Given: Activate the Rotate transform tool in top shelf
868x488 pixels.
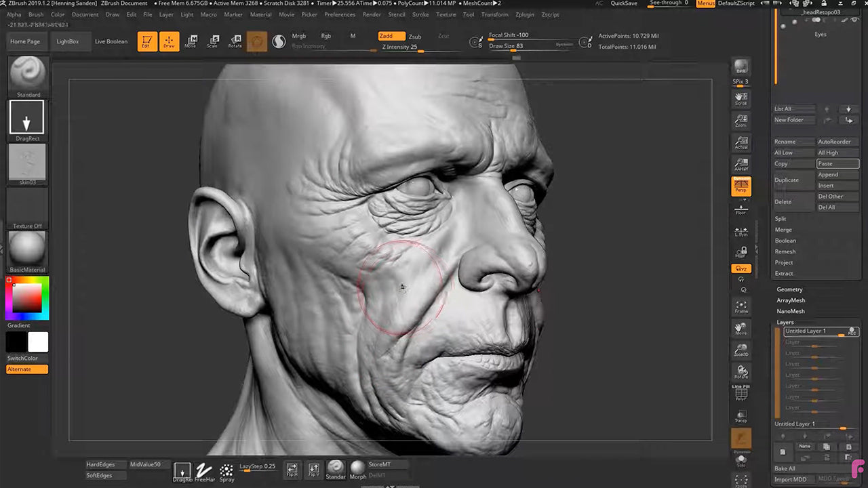Looking at the screenshot, I should point(235,41).
